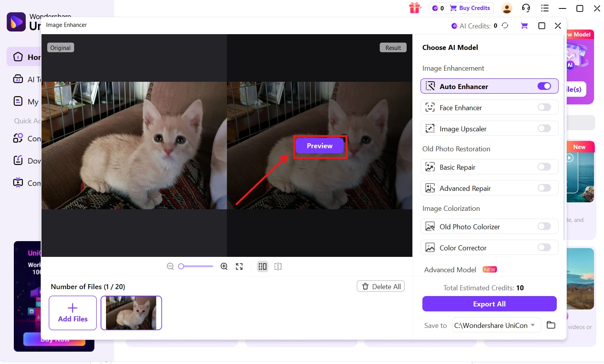The image size is (604, 364).
Task: Enable the Old Photo Colorizer toggle
Action: (544, 226)
